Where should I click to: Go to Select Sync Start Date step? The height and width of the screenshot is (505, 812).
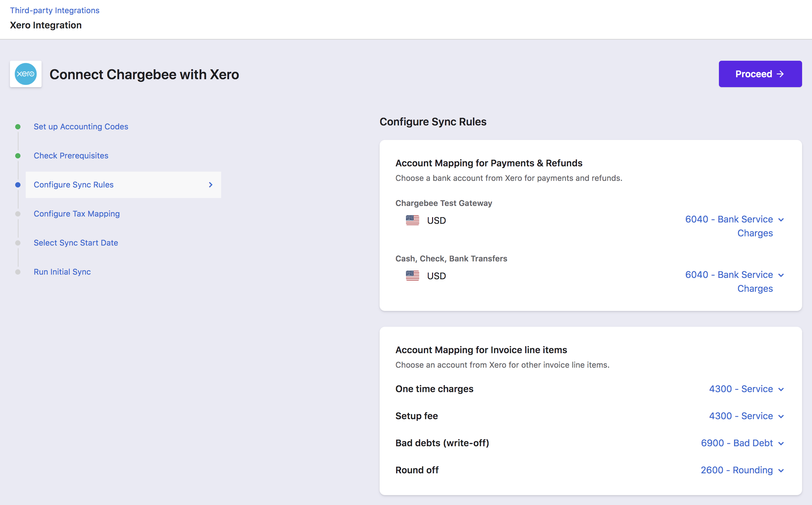[76, 243]
